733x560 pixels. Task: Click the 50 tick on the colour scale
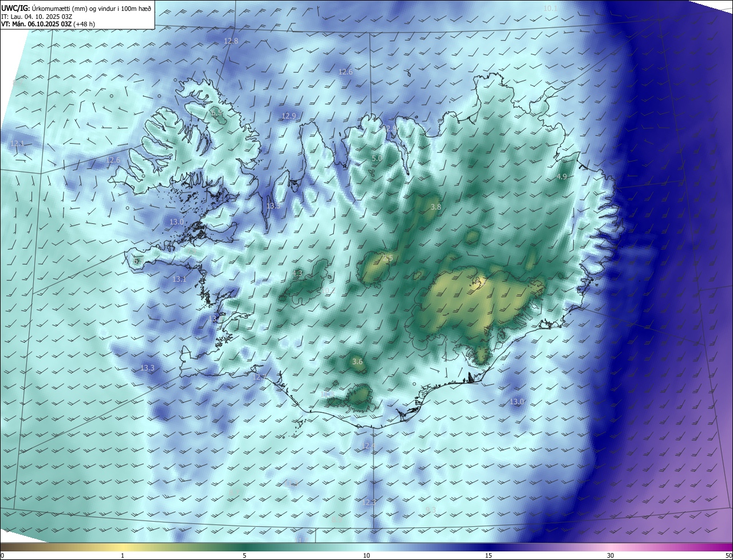(728, 555)
